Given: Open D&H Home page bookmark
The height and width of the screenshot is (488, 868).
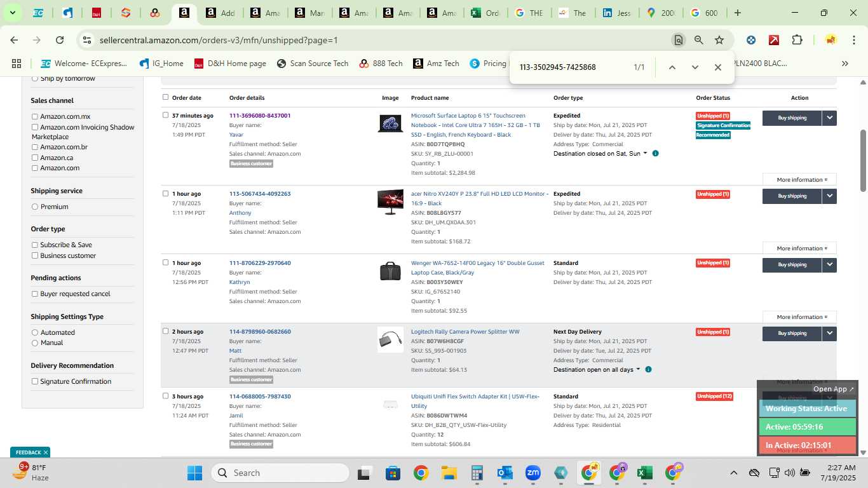Looking at the screenshot, I should click(x=230, y=64).
